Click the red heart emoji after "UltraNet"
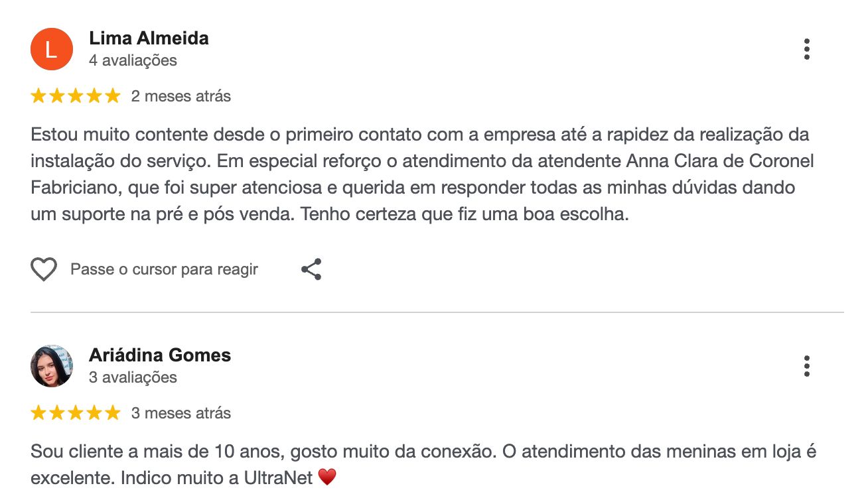Image resolution: width=868 pixels, height=504 pixels. (x=328, y=477)
